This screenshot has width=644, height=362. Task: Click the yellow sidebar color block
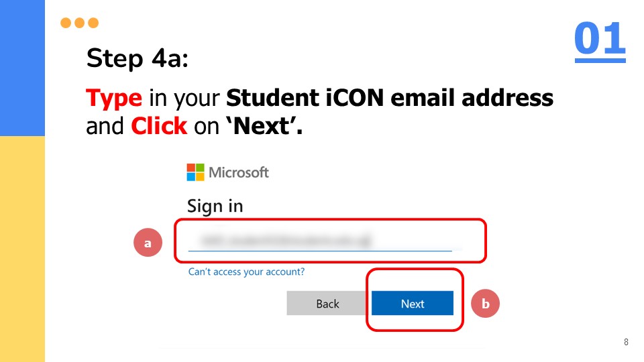pos(22,249)
